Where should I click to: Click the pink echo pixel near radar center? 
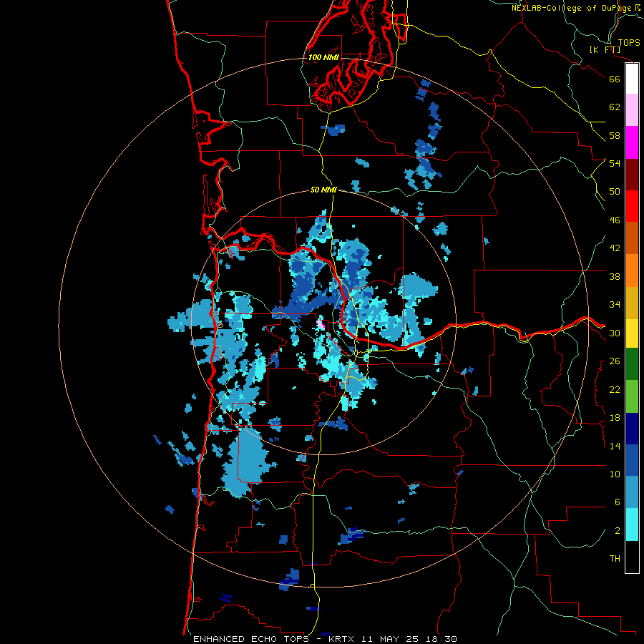click(321, 325)
